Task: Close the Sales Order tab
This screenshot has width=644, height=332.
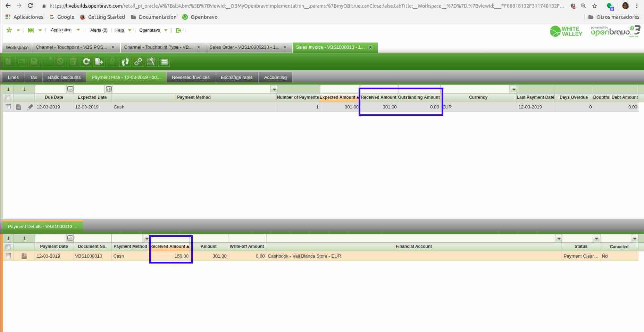Action: click(x=285, y=47)
